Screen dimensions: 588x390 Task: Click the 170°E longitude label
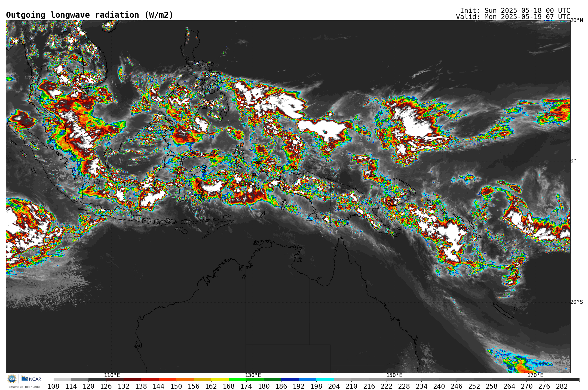coord(535,375)
